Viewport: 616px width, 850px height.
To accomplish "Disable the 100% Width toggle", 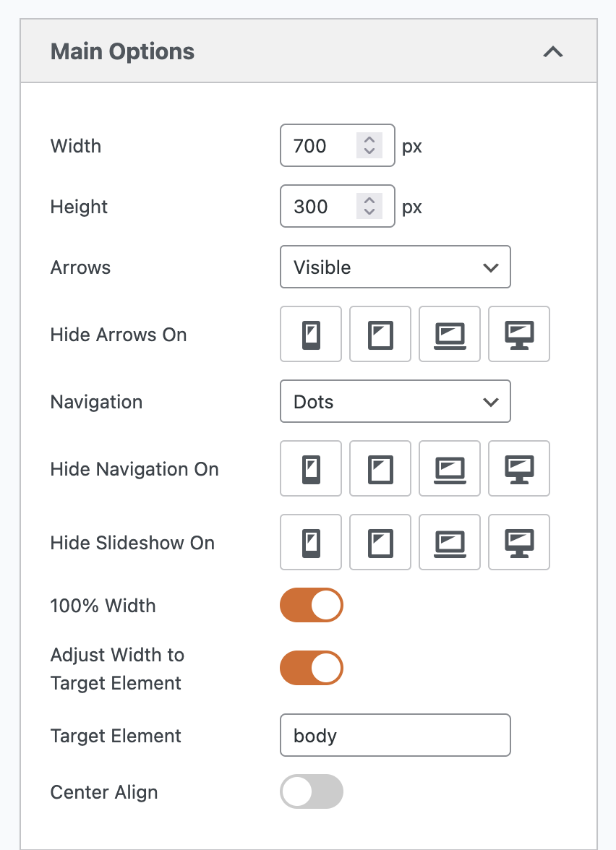I will pos(311,605).
